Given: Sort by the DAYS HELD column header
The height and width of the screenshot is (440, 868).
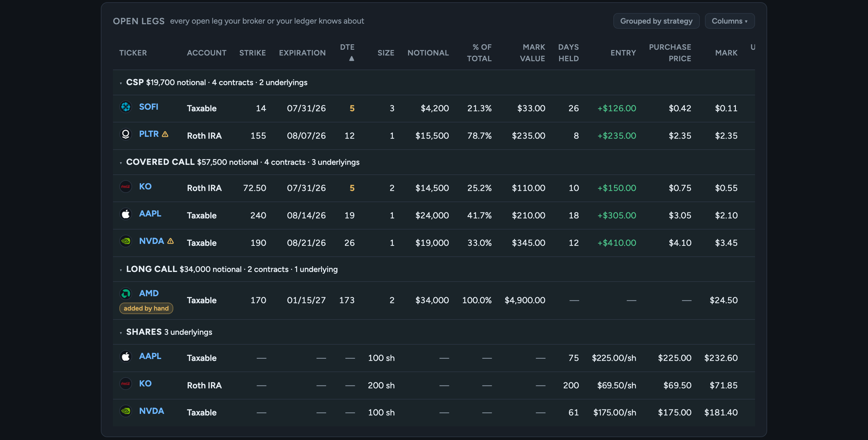Looking at the screenshot, I should coord(568,53).
